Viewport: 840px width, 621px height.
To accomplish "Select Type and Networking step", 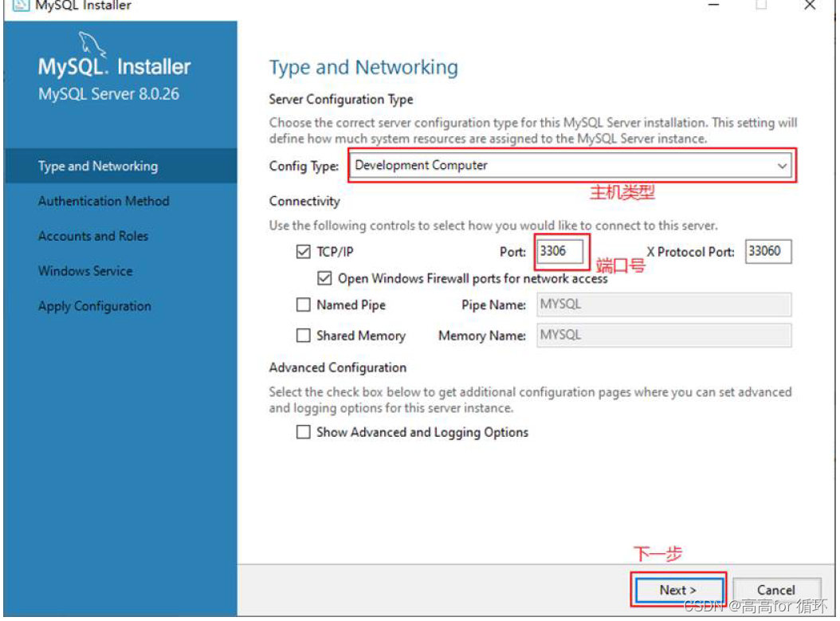I will click(x=120, y=166).
